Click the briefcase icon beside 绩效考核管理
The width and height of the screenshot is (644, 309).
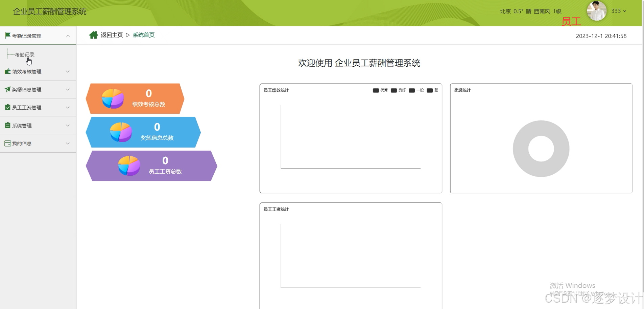[7, 71]
